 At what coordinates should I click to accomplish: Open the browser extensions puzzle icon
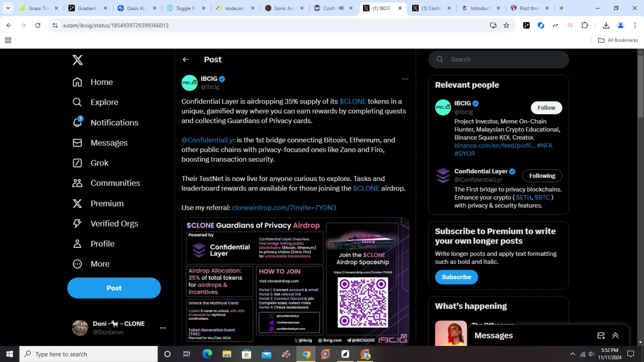(x=585, y=25)
